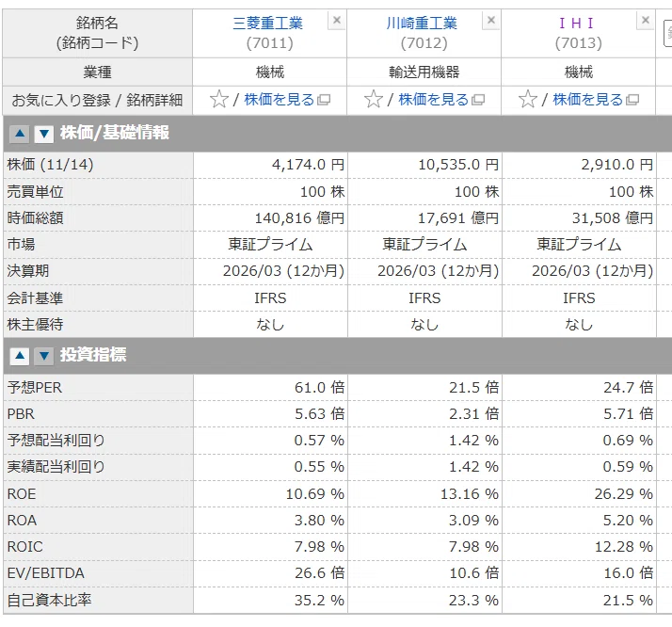The height and width of the screenshot is (627, 672).
Task: Add 川崎重工業 to favorites via star
Action: (374, 100)
